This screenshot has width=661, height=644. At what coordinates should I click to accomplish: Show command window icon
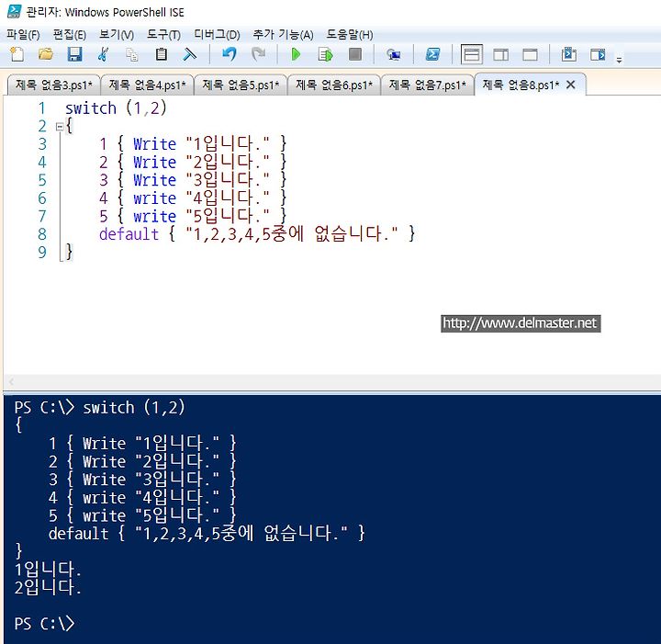[568, 54]
